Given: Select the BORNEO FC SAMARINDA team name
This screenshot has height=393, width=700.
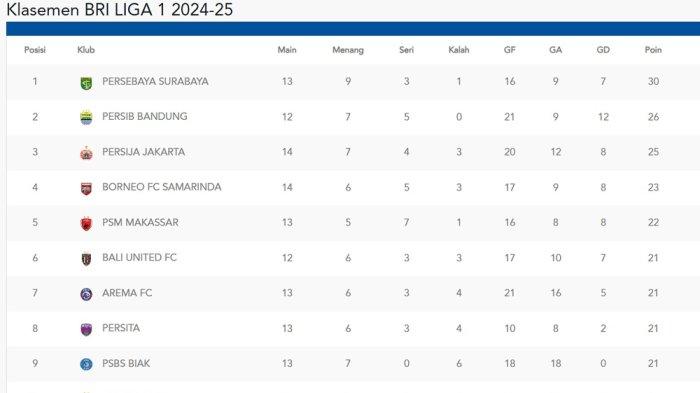Looking at the screenshot, I should click(162, 187).
